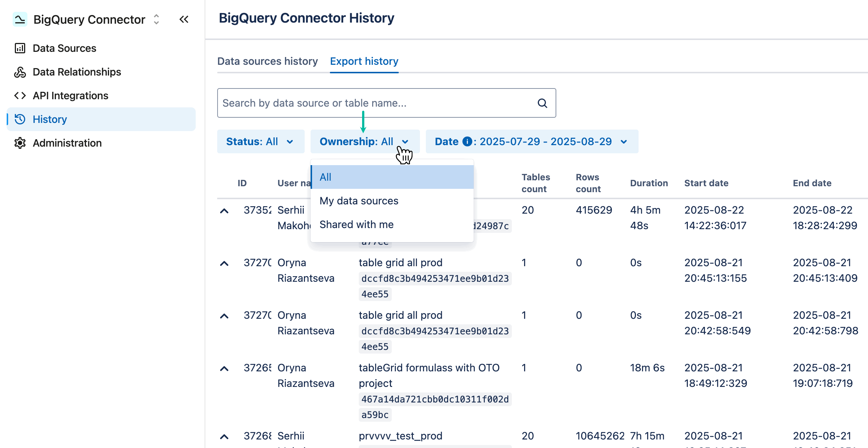Collapse the prvvvv_test_prod export row

pyautogui.click(x=224, y=436)
